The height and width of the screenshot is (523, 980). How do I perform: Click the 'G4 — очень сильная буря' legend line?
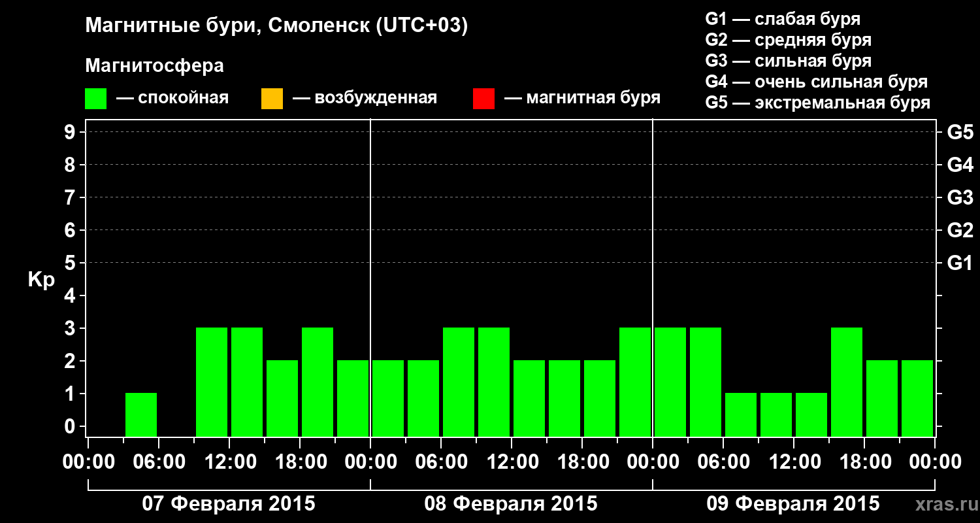(817, 82)
